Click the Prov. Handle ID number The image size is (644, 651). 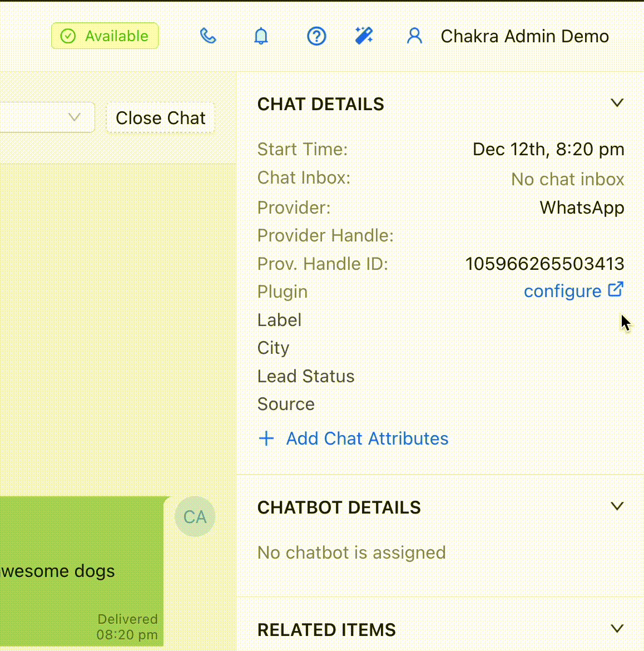click(544, 264)
